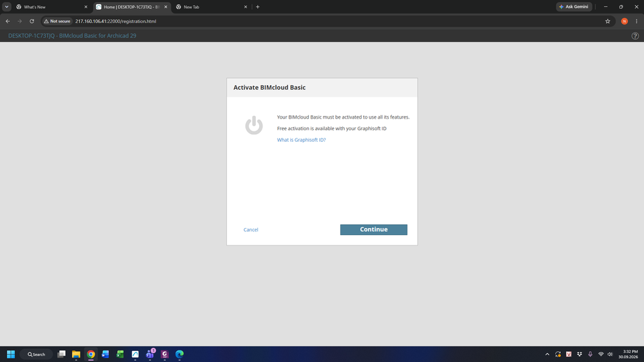Open the tab search dropdown arrow
The height and width of the screenshot is (362, 644).
[6, 7]
